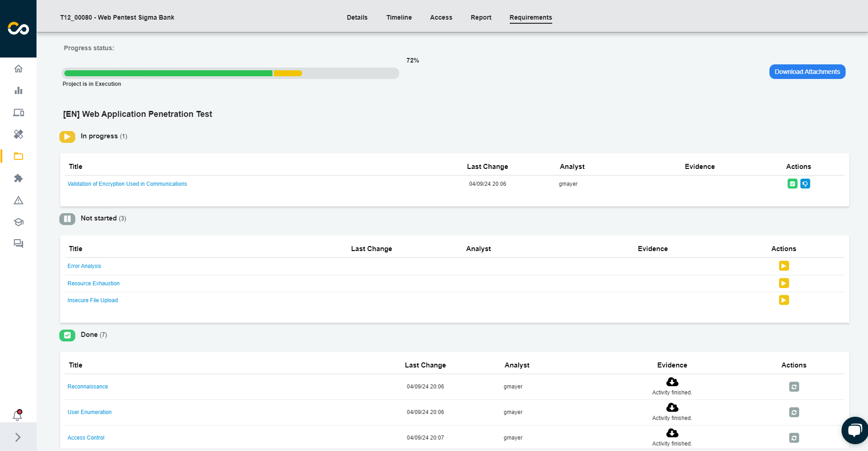Collapse the In progress section via yellow play badge
Image resolution: width=868 pixels, height=451 pixels.
(67, 136)
